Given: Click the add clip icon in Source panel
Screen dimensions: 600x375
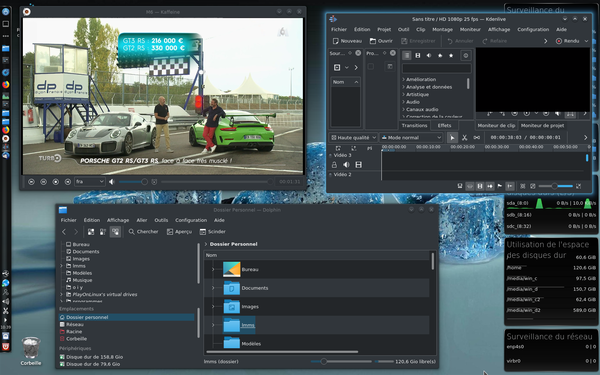Looking at the screenshot, I should pos(337,67).
